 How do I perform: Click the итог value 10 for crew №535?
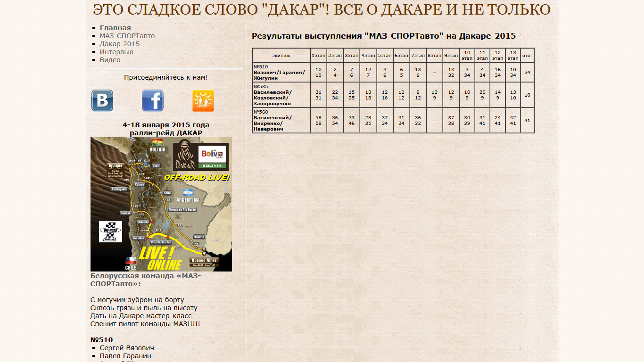(x=528, y=95)
